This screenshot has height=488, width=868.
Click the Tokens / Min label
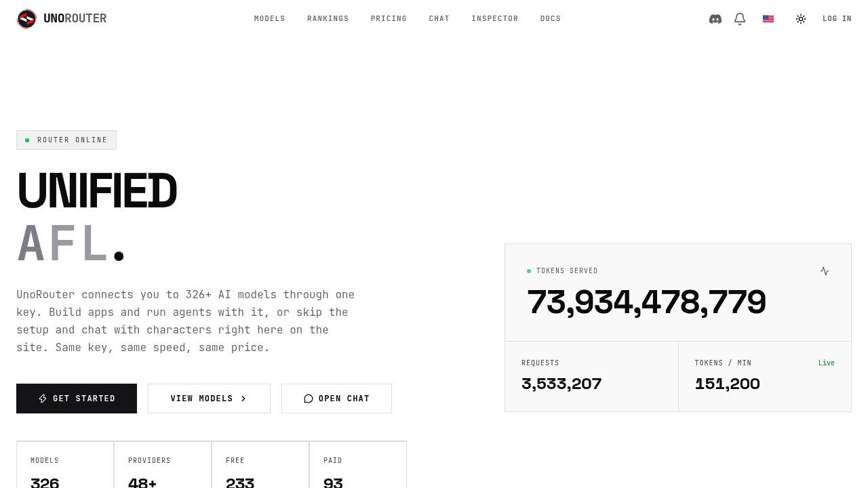(x=724, y=363)
